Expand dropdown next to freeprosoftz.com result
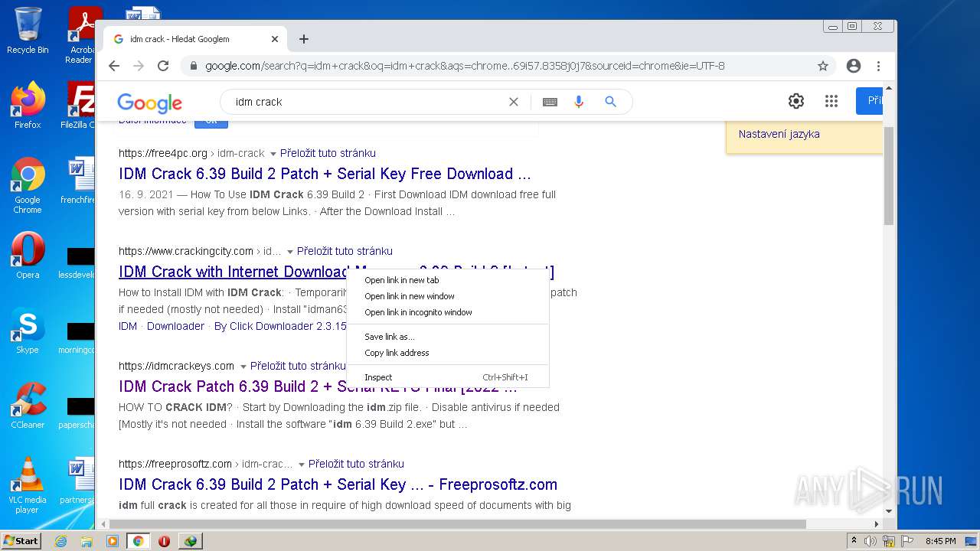The height and width of the screenshot is (551, 980). pyautogui.click(x=301, y=465)
